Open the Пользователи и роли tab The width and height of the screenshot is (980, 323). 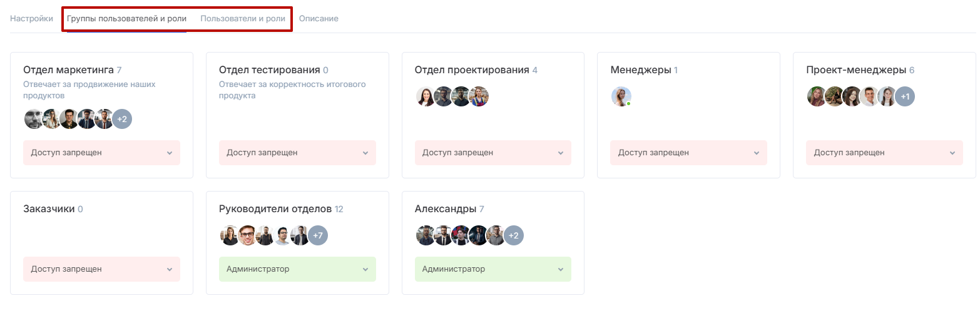click(x=242, y=19)
